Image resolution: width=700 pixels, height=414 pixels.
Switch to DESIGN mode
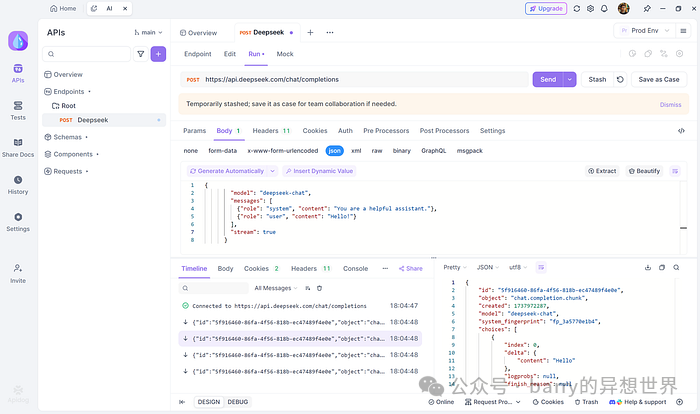pyautogui.click(x=209, y=402)
